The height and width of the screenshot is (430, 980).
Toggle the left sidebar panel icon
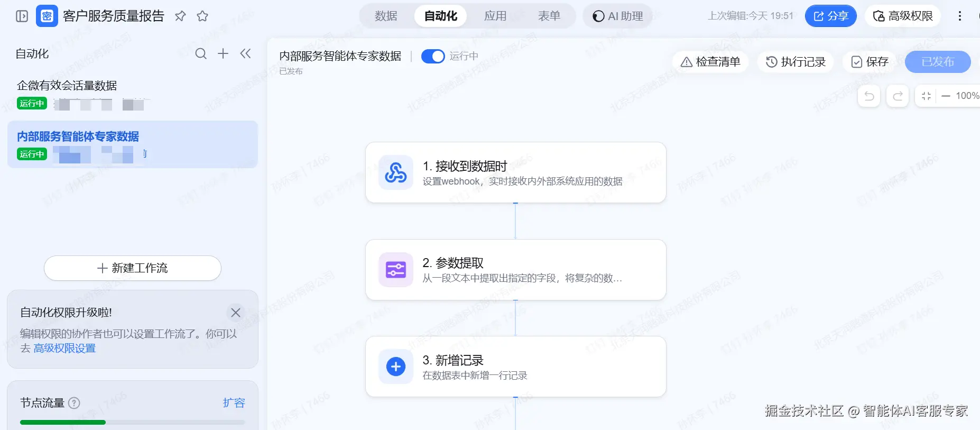[x=22, y=16]
